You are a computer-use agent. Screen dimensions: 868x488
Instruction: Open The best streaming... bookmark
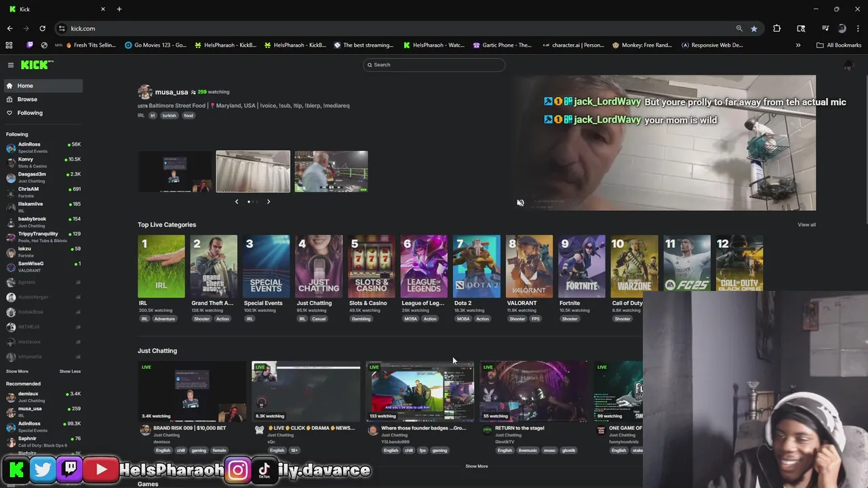363,45
